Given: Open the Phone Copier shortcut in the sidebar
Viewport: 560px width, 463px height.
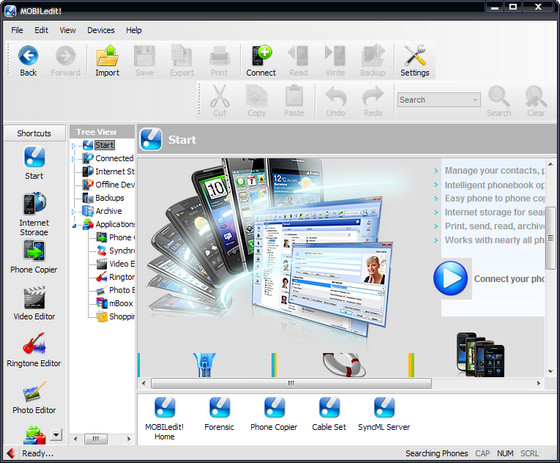Looking at the screenshot, I should (x=34, y=257).
